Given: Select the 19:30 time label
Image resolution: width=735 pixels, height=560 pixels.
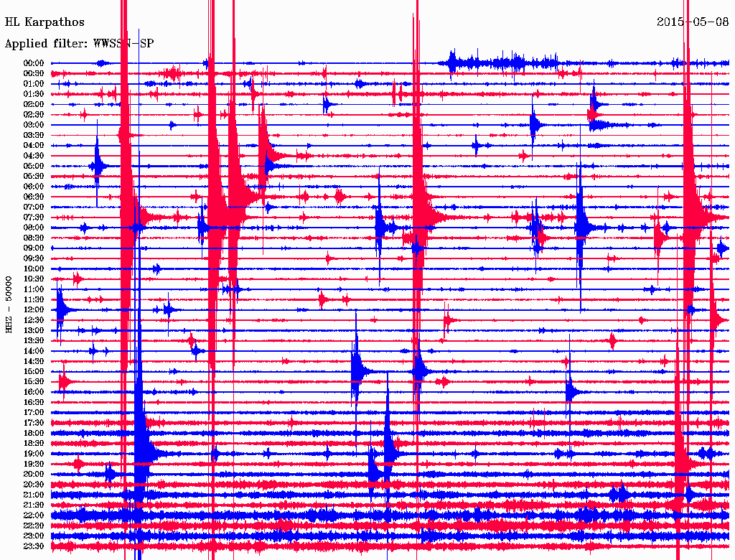Looking at the screenshot, I should [x=34, y=465].
